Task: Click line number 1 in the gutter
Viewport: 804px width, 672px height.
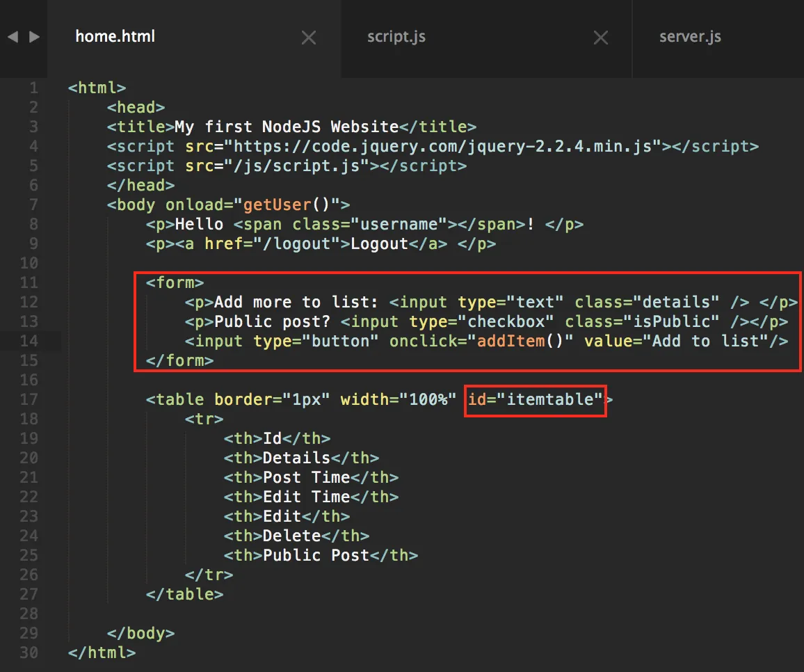Action: [33, 88]
